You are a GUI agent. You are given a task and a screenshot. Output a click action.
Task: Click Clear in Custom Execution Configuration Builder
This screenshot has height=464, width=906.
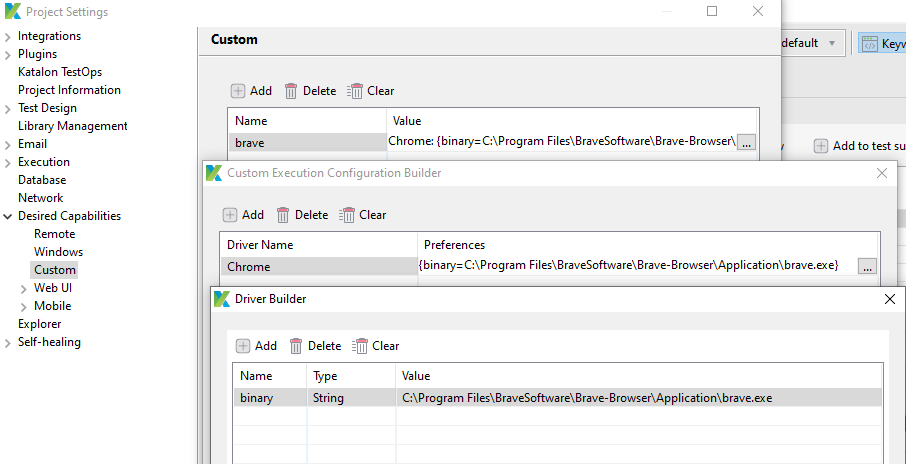363,215
